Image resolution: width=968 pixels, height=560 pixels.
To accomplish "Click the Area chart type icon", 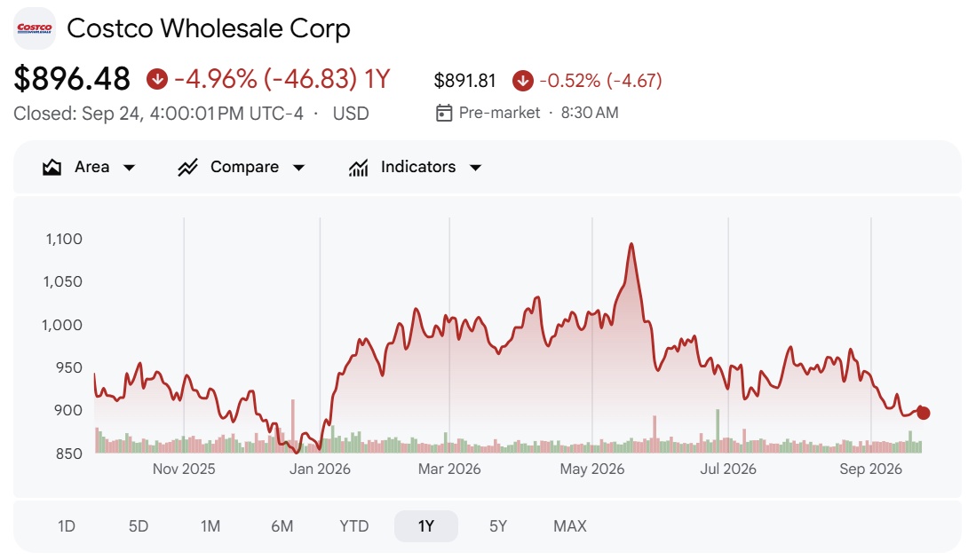I will (52, 167).
